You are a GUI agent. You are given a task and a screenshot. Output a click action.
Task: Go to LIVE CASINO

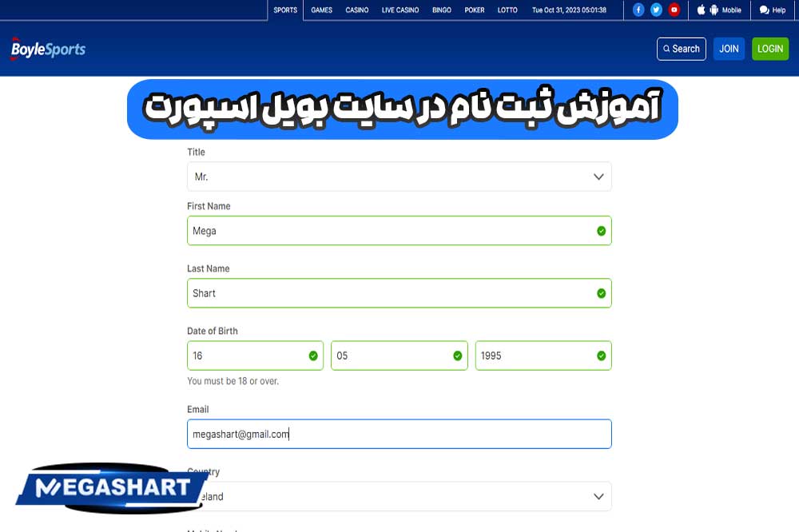point(400,10)
